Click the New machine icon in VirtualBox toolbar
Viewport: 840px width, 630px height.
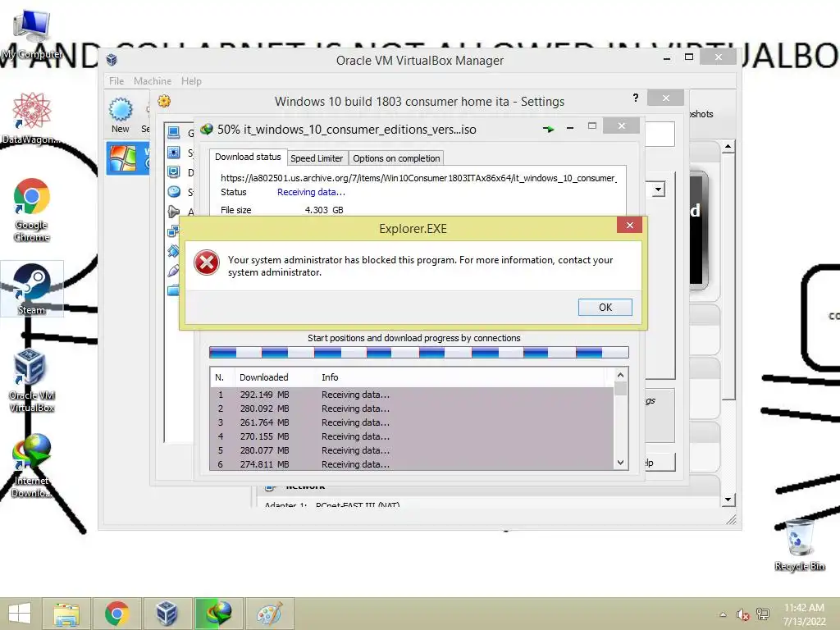pos(121,115)
